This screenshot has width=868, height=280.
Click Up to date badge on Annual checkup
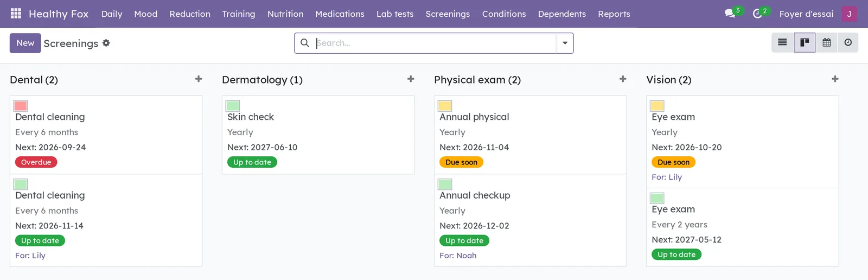point(464,240)
